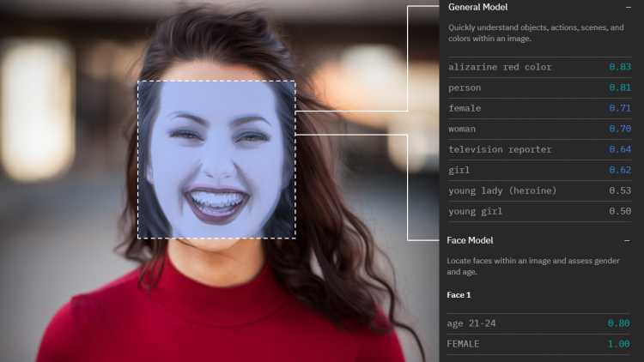Select the 'alizarine red color' tag row
Viewport: 644px width, 362px height.
[x=500, y=67]
